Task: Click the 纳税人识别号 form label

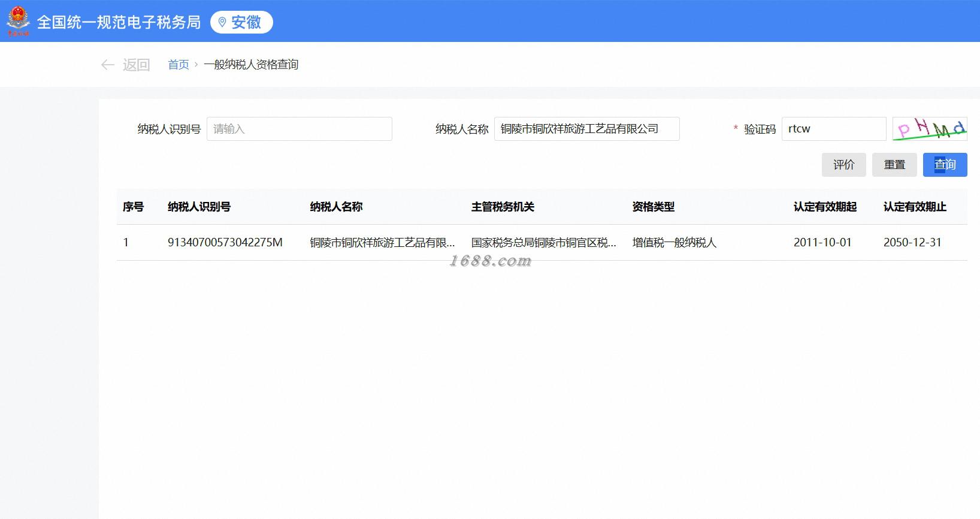Action: (x=169, y=129)
